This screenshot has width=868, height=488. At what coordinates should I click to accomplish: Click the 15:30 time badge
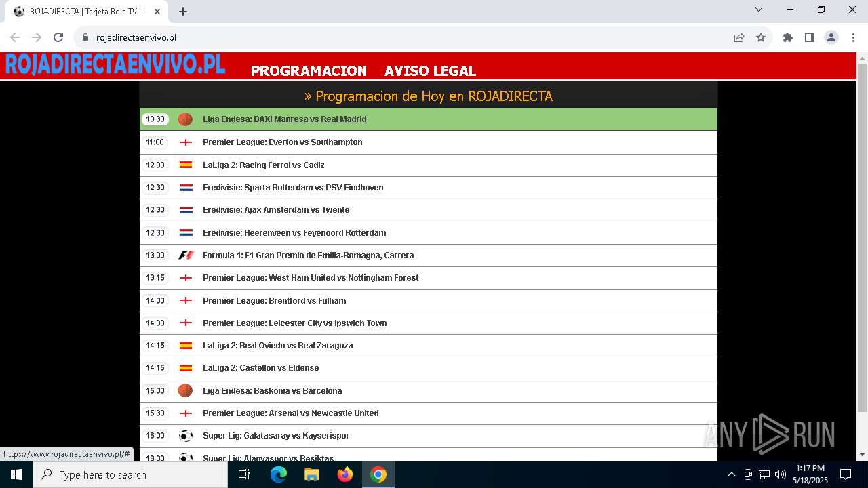(x=155, y=413)
